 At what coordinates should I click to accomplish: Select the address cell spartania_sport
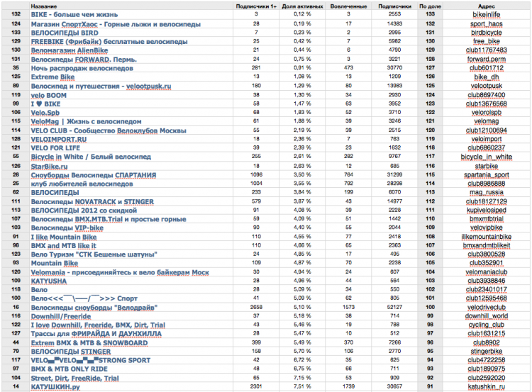click(x=487, y=175)
